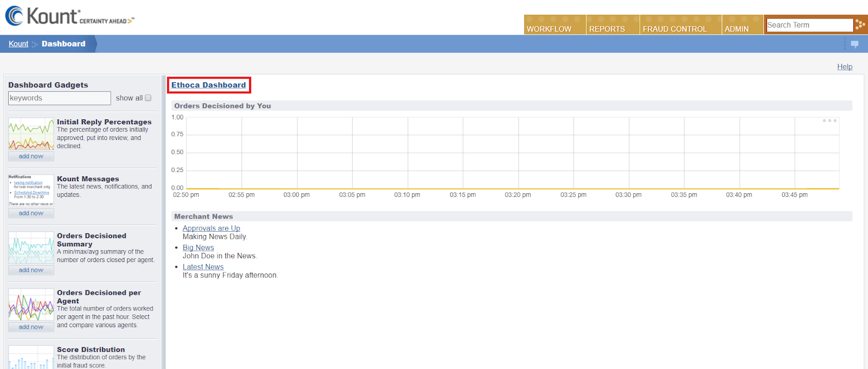Click the 'John Doe in the News.' text
The width and height of the screenshot is (868, 369).
[220, 256]
